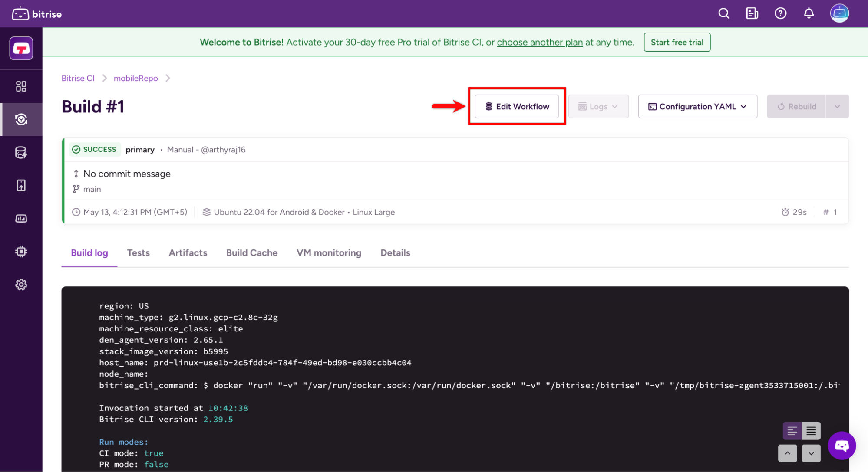
Task: Follow the choose another plan link
Action: tap(540, 42)
